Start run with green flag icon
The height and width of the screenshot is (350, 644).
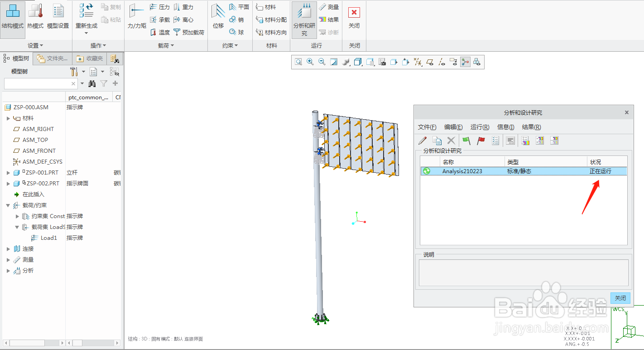tap(466, 141)
